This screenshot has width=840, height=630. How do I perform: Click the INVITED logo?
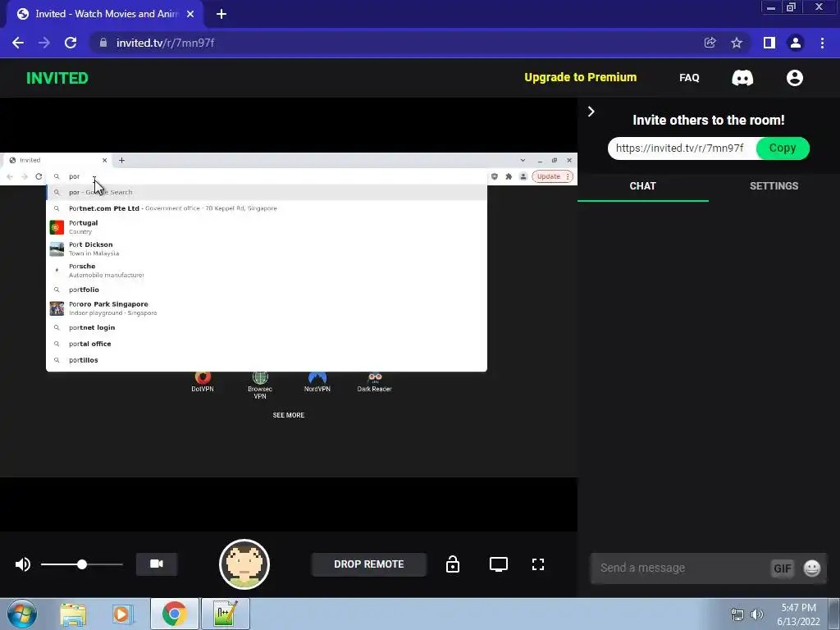coord(57,78)
